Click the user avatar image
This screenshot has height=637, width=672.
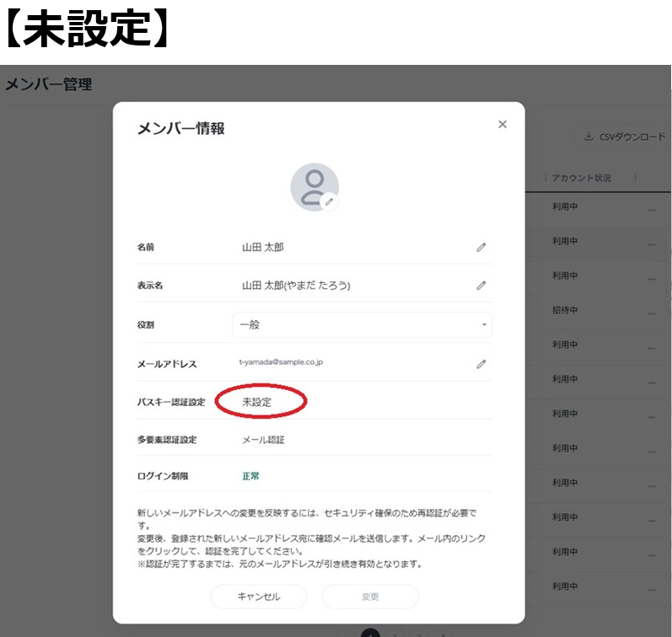pos(314,187)
